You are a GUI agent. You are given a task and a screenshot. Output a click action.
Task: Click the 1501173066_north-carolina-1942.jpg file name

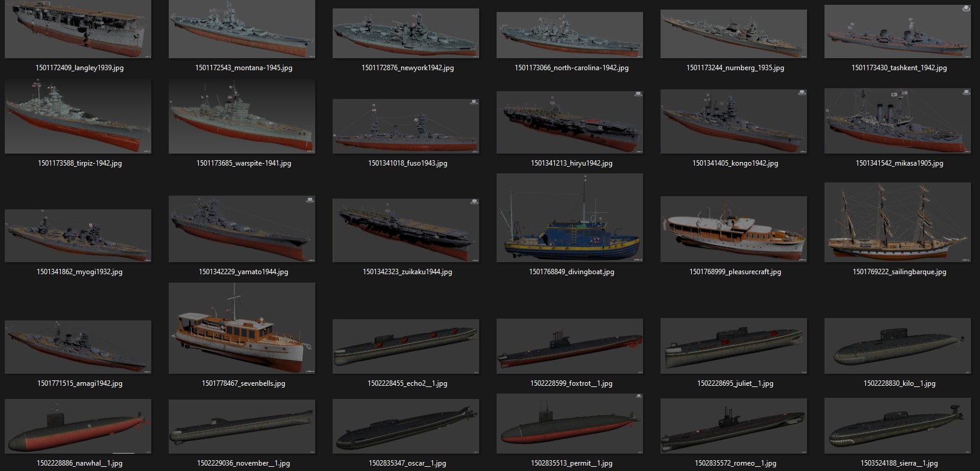pos(571,68)
